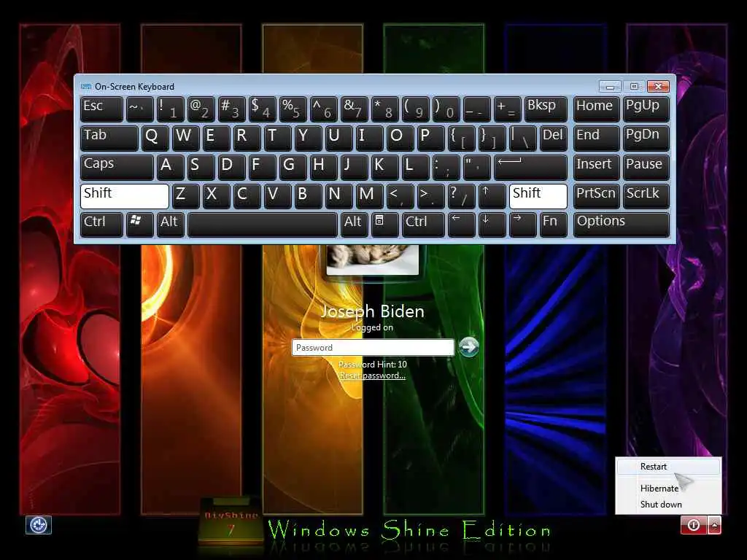Viewport: 747px width, 560px height.
Task: Tap the colon semicolon key
Action: 446,167
